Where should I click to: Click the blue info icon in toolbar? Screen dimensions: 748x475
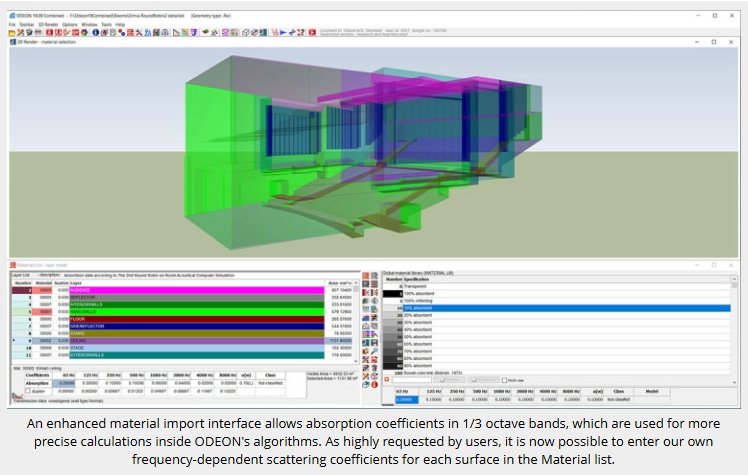[95, 32]
